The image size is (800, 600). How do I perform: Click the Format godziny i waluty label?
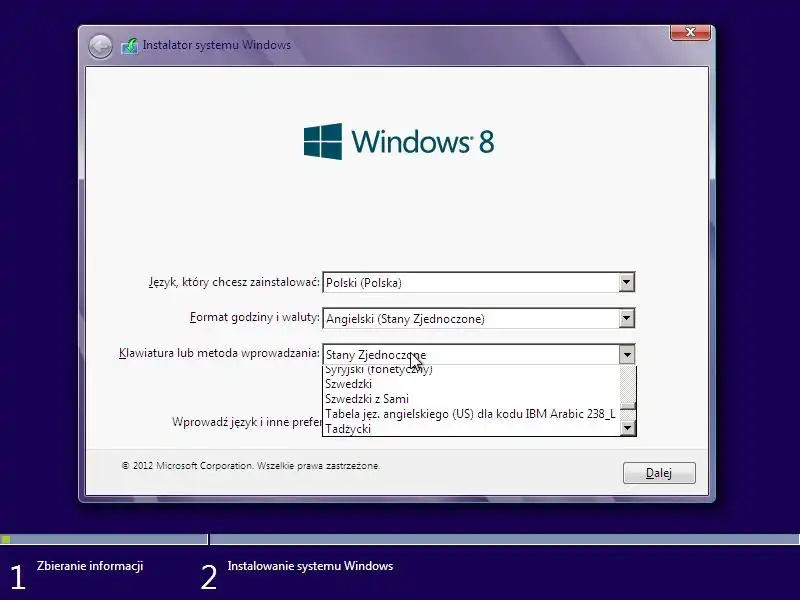[x=255, y=317]
